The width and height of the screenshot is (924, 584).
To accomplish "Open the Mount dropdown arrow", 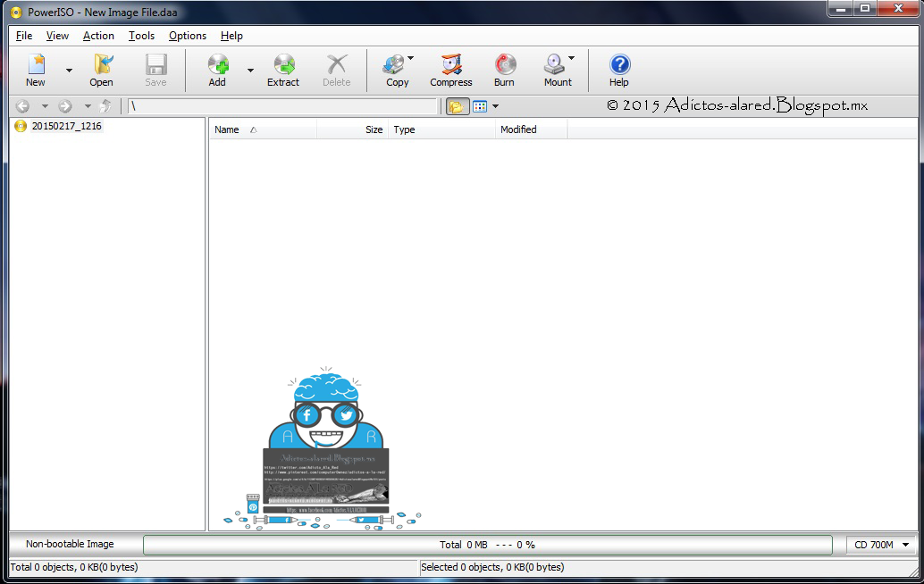I will click(x=571, y=58).
